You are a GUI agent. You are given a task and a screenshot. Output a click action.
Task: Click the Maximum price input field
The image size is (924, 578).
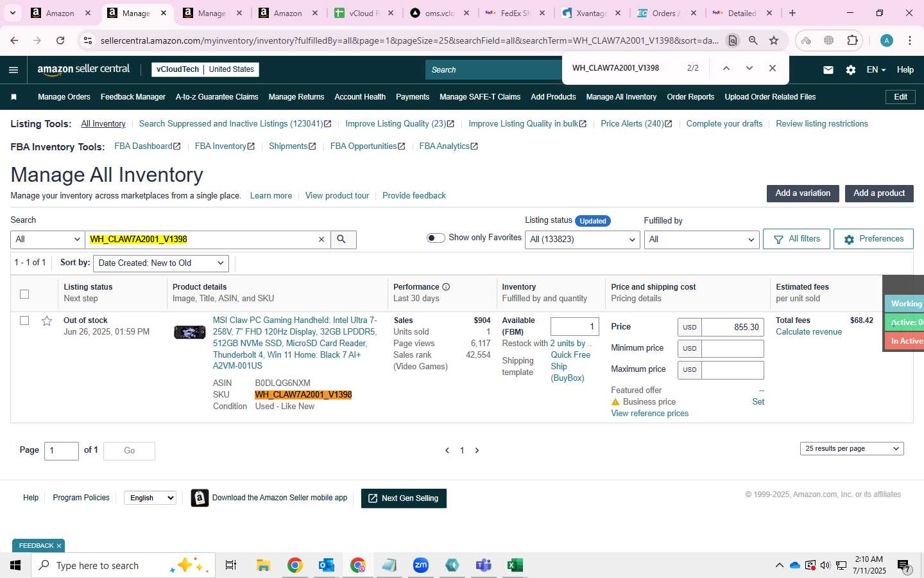pyautogui.click(x=733, y=370)
